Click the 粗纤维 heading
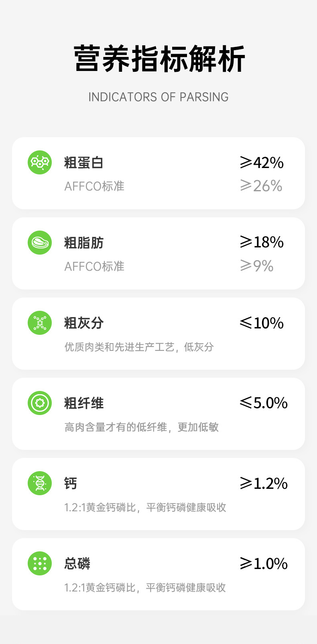The width and height of the screenshot is (317, 644). tap(84, 403)
